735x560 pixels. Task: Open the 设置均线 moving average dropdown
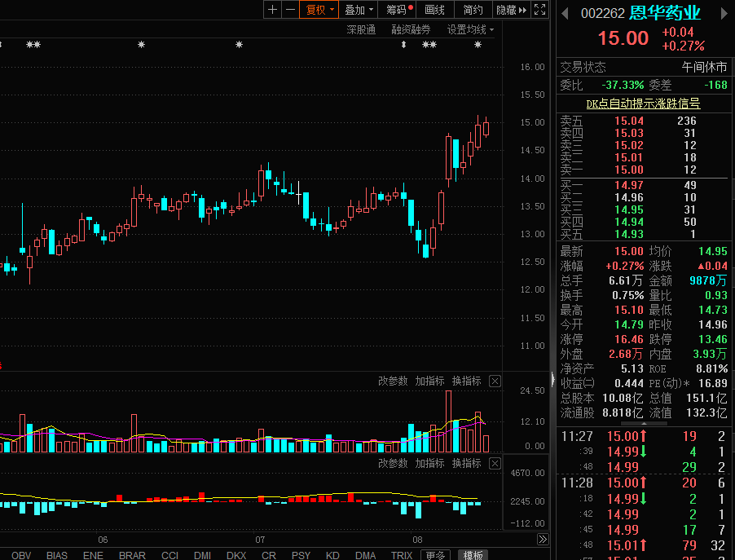pyautogui.click(x=470, y=30)
